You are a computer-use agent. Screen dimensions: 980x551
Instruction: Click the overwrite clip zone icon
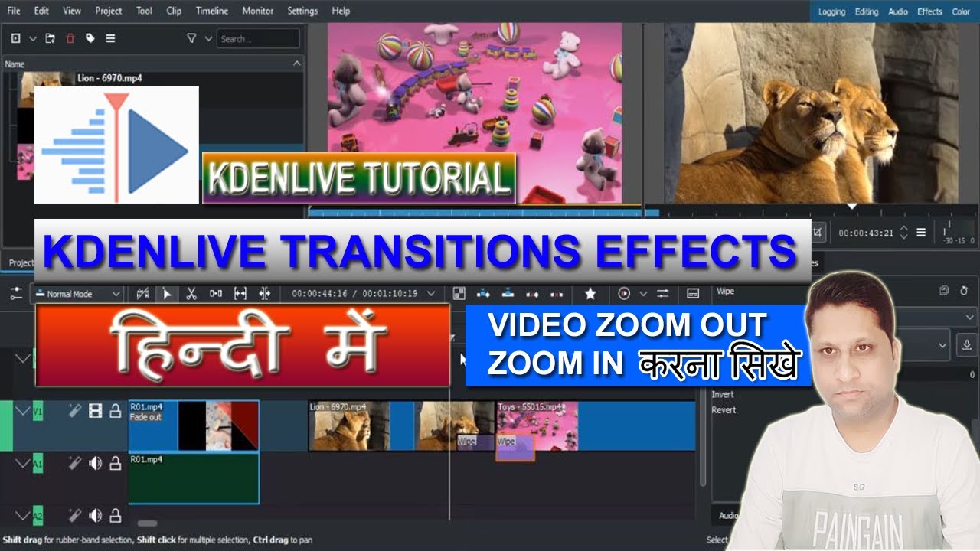click(x=508, y=293)
